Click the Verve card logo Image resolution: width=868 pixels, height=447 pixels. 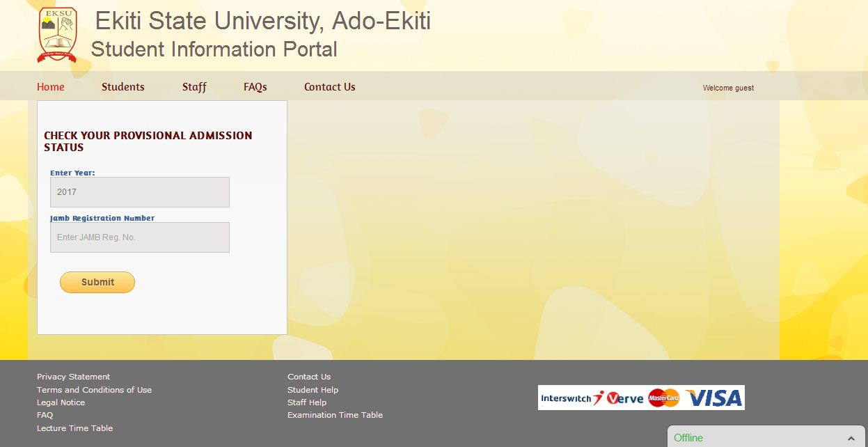(x=624, y=398)
